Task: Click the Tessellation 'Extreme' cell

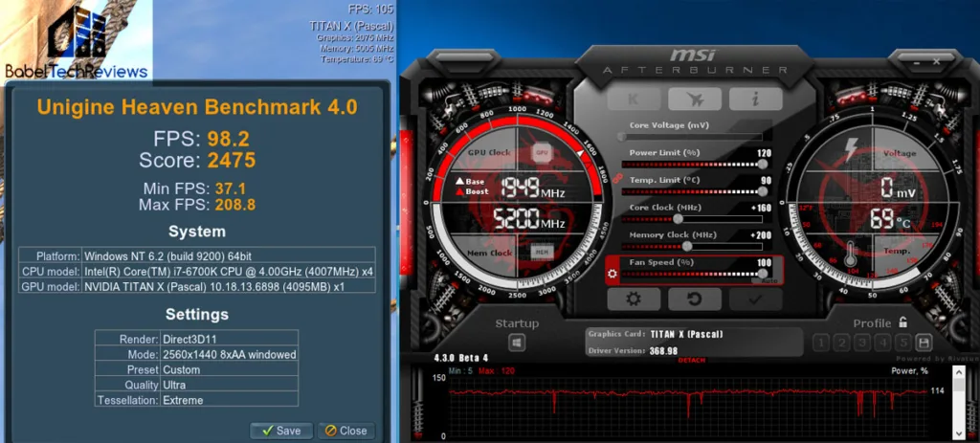Action: click(x=229, y=400)
